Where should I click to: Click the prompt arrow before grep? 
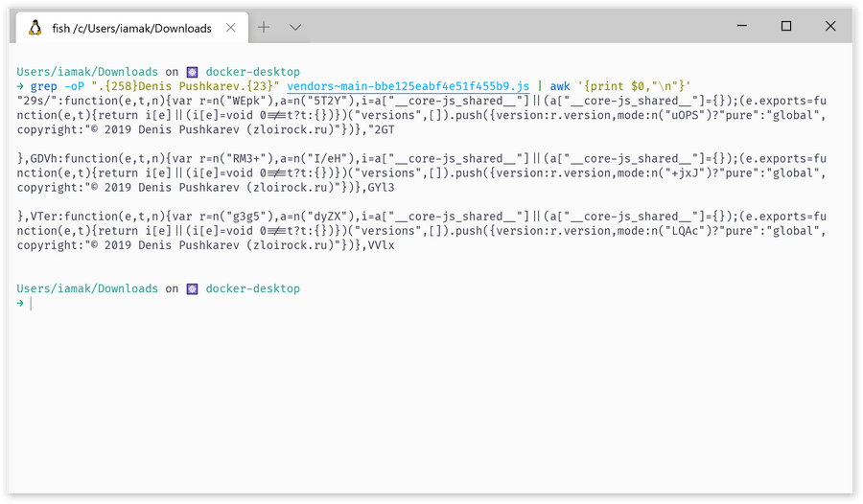20,86
